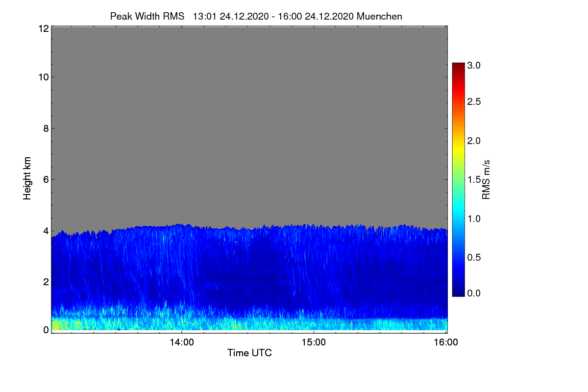Click the dark red top of the colorbar
Image resolution: width=588 pixels, height=392 pixels.
458,67
